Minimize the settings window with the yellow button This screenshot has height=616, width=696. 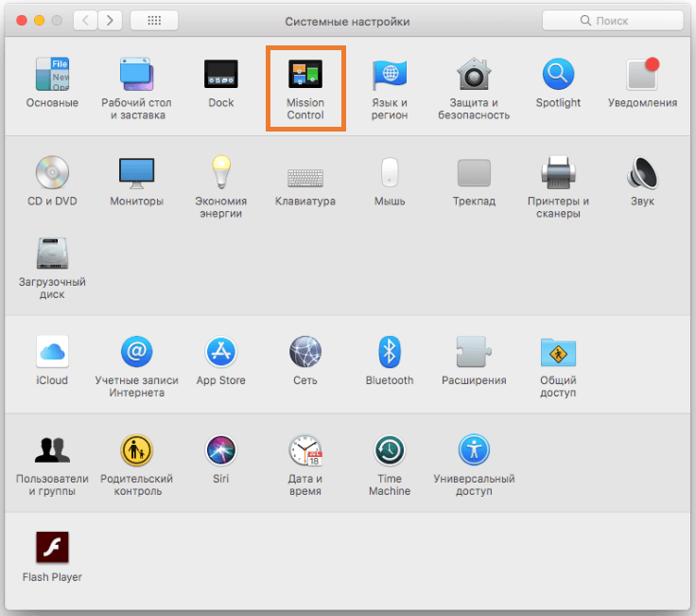point(39,21)
